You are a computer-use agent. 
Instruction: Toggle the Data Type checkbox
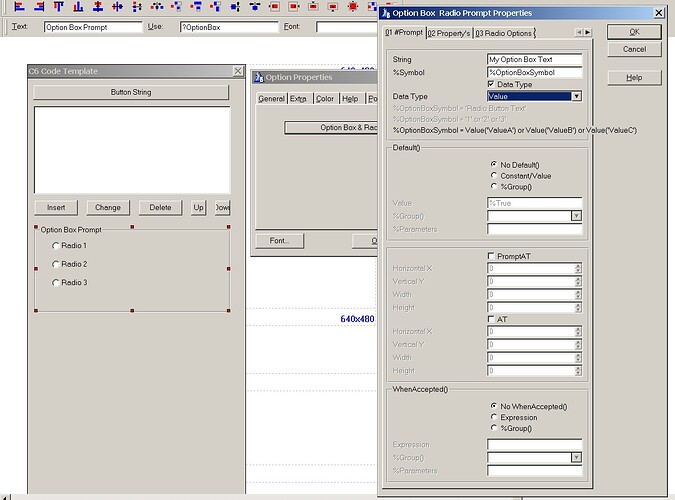[x=491, y=84]
